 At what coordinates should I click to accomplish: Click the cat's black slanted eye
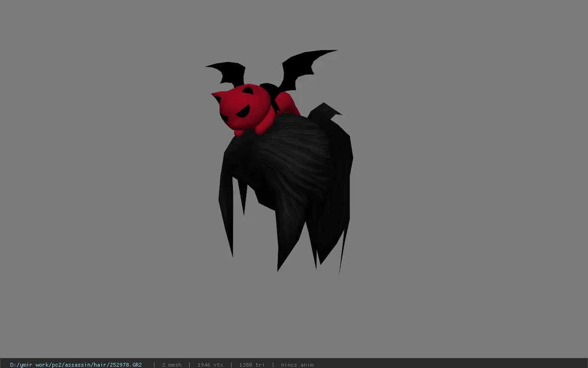pyautogui.click(x=248, y=91)
